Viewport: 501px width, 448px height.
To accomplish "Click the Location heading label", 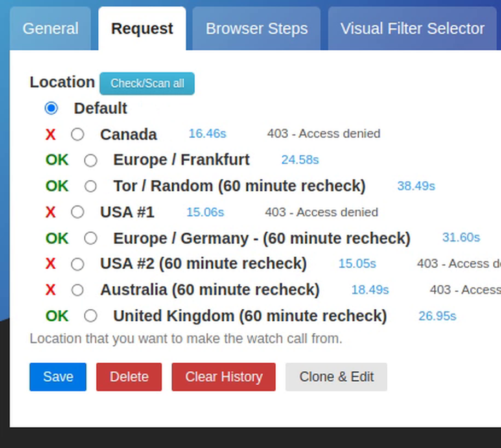I will tap(62, 82).
